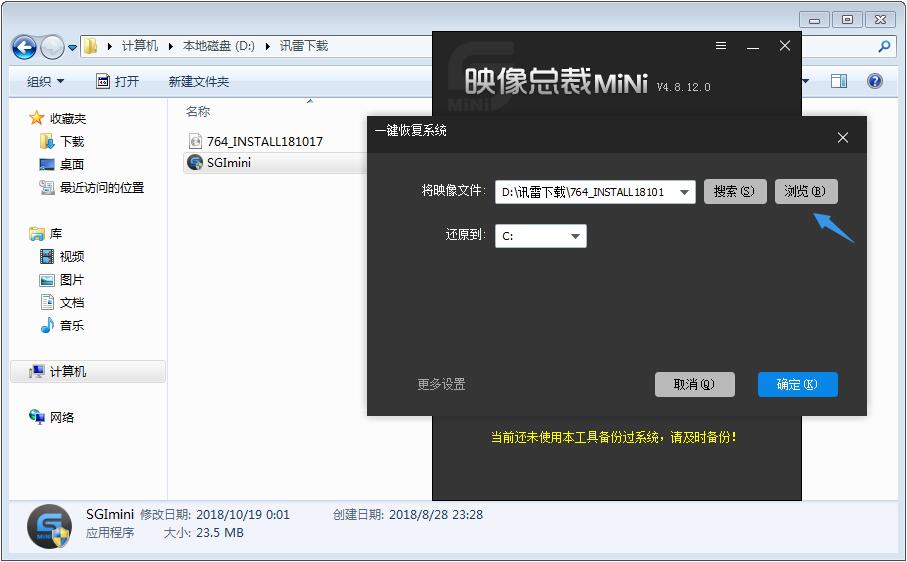The width and height of the screenshot is (907, 562).
Task: Open the recent locations dropdown arrow
Action: point(72,47)
